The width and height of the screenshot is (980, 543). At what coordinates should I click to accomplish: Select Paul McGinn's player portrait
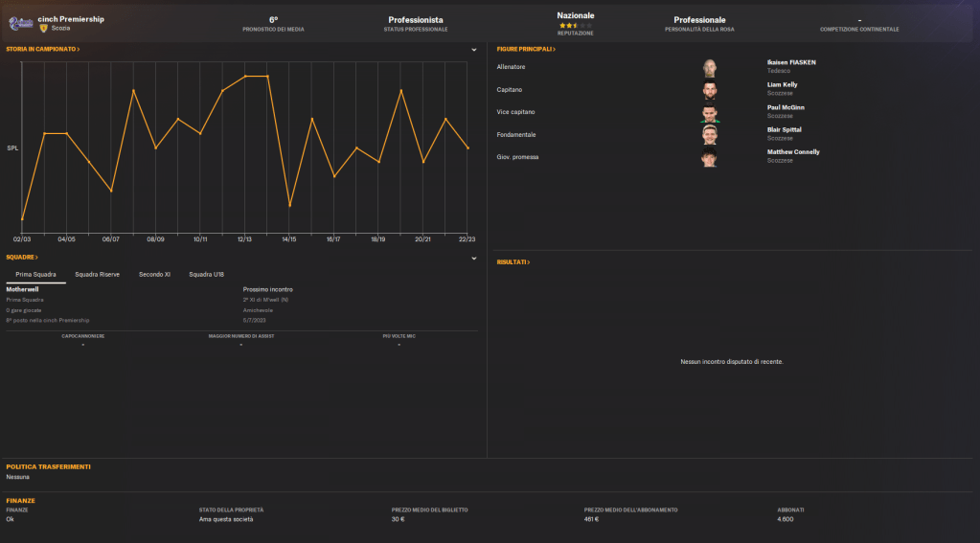(709, 112)
